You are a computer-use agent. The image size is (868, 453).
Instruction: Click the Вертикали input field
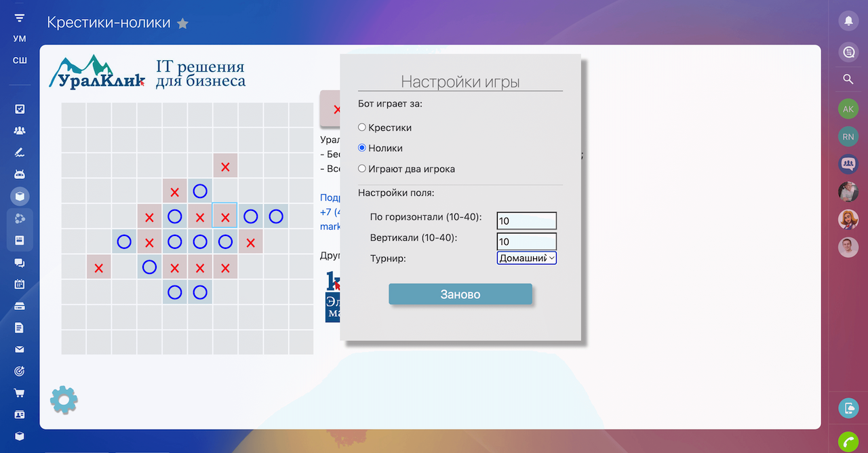[x=527, y=241]
